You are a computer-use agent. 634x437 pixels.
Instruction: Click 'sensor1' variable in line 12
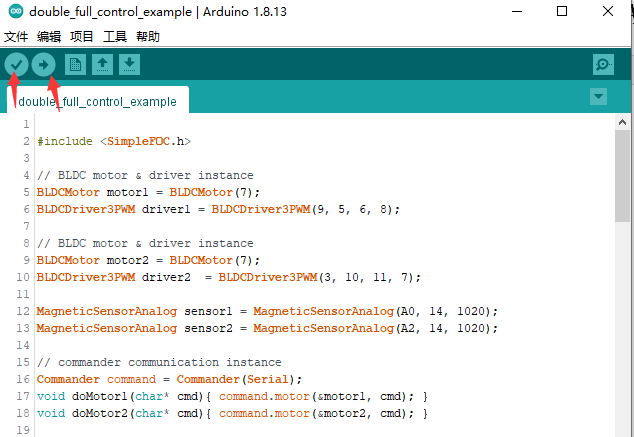(x=208, y=311)
